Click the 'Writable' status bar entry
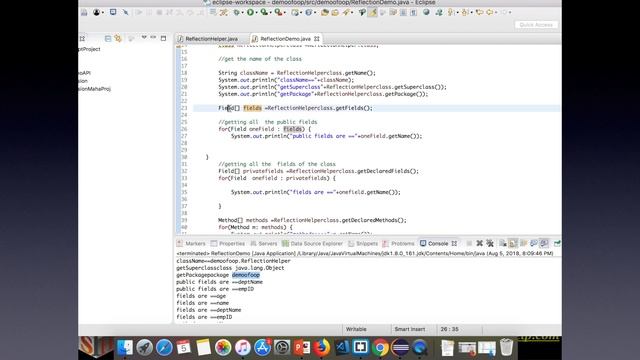Viewport: 640px width, 360px height. [x=356, y=329]
